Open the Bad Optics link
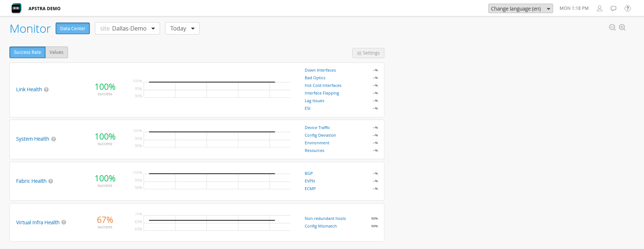This screenshot has width=644, height=249. click(x=315, y=78)
